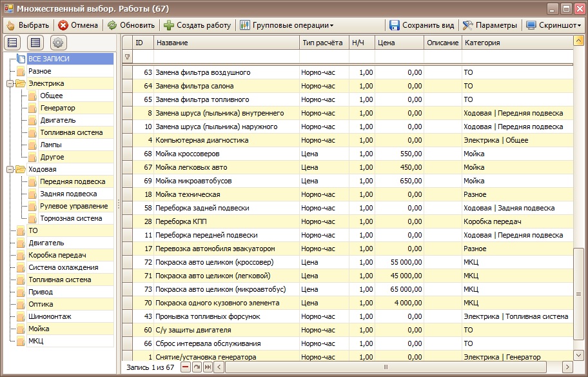Click Создать работу to add a job
588x377 pixels.
[197, 25]
